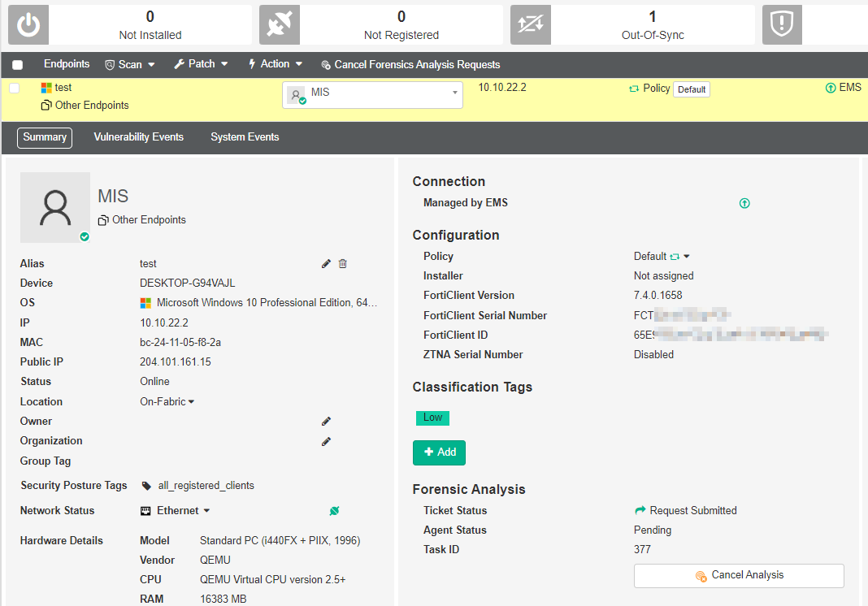The width and height of the screenshot is (868, 606).
Task: Open the Scan dropdown menu
Action: pyautogui.click(x=129, y=64)
